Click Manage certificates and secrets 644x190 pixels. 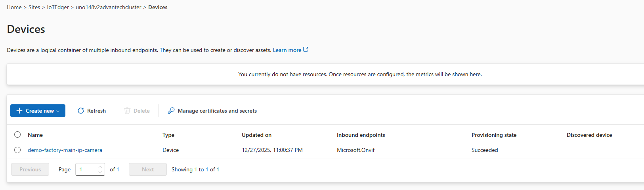pyautogui.click(x=217, y=111)
